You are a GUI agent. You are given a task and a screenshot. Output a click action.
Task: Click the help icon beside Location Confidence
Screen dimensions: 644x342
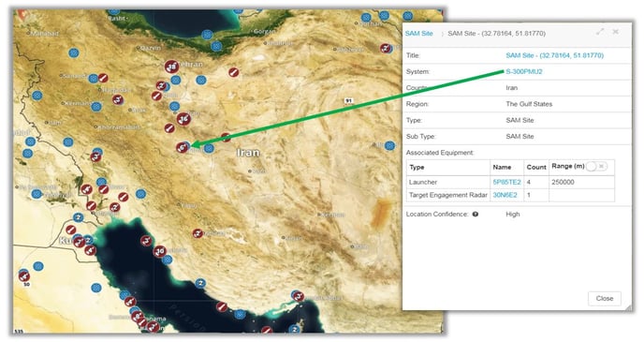(x=476, y=215)
